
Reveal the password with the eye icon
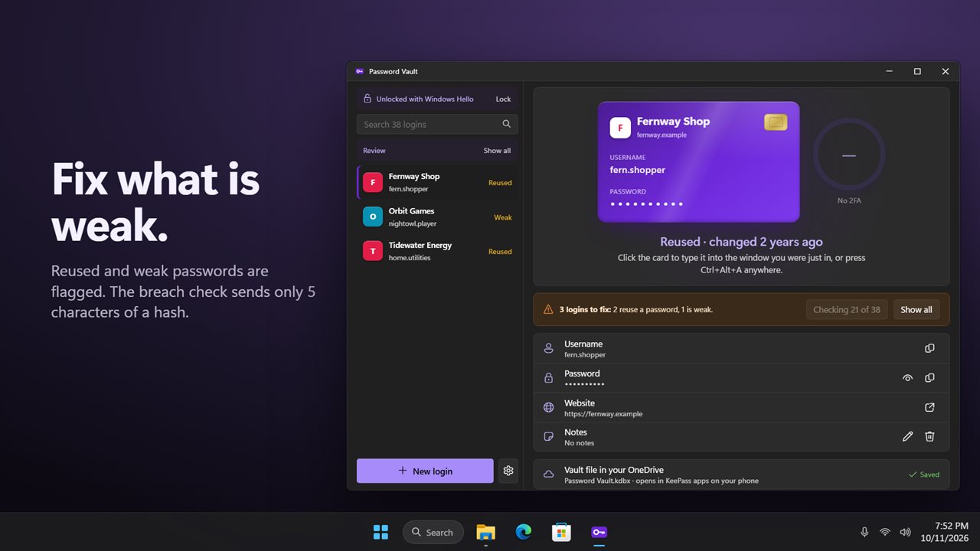tap(907, 378)
